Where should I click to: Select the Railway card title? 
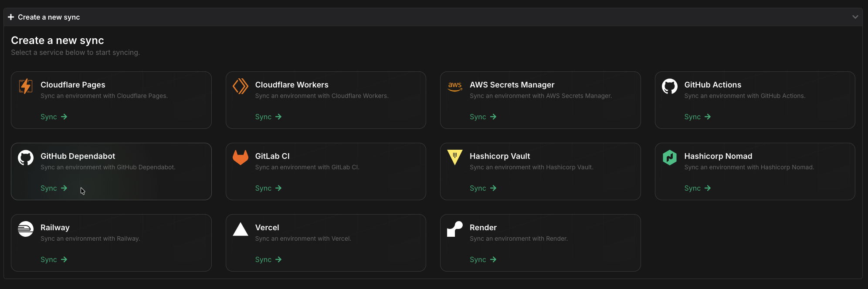click(55, 228)
